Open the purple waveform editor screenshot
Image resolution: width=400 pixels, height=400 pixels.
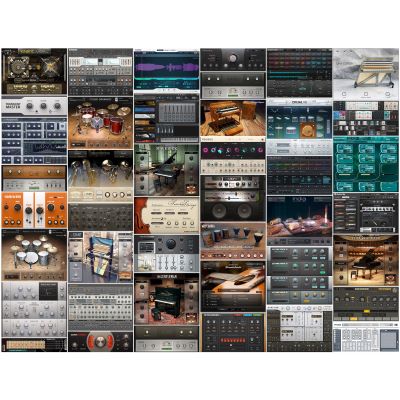point(166,71)
